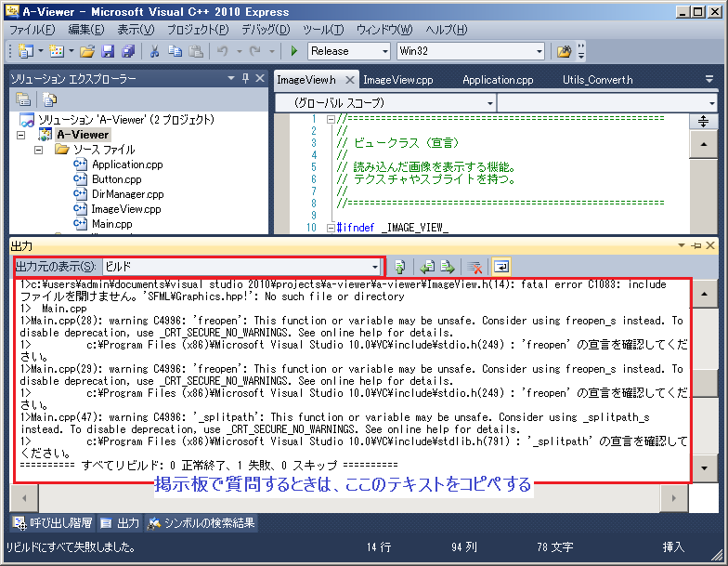
Task: Select the 出力 bottom tab
Action: pyautogui.click(x=120, y=523)
